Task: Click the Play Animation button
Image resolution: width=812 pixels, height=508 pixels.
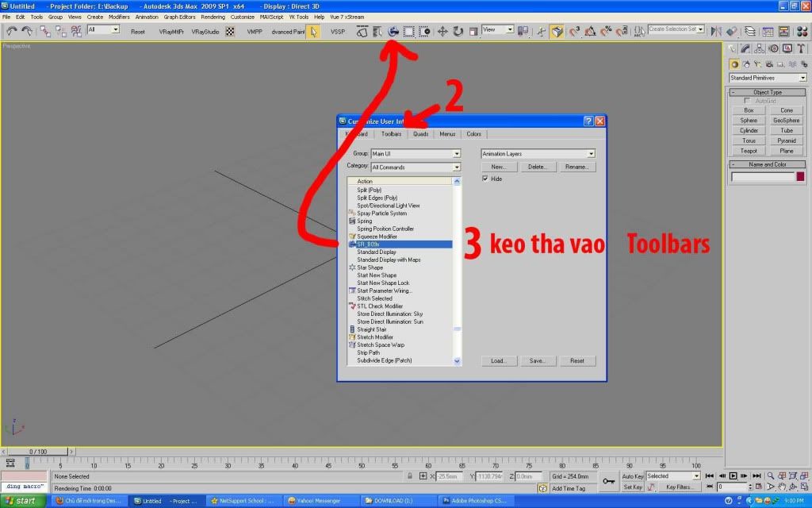Action: coord(733,476)
